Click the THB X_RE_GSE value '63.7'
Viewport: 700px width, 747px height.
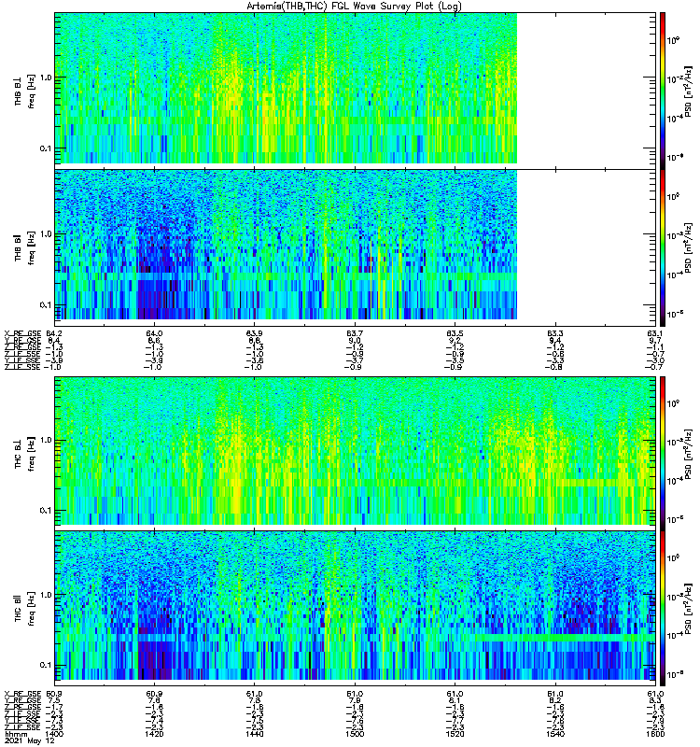pyautogui.click(x=355, y=333)
